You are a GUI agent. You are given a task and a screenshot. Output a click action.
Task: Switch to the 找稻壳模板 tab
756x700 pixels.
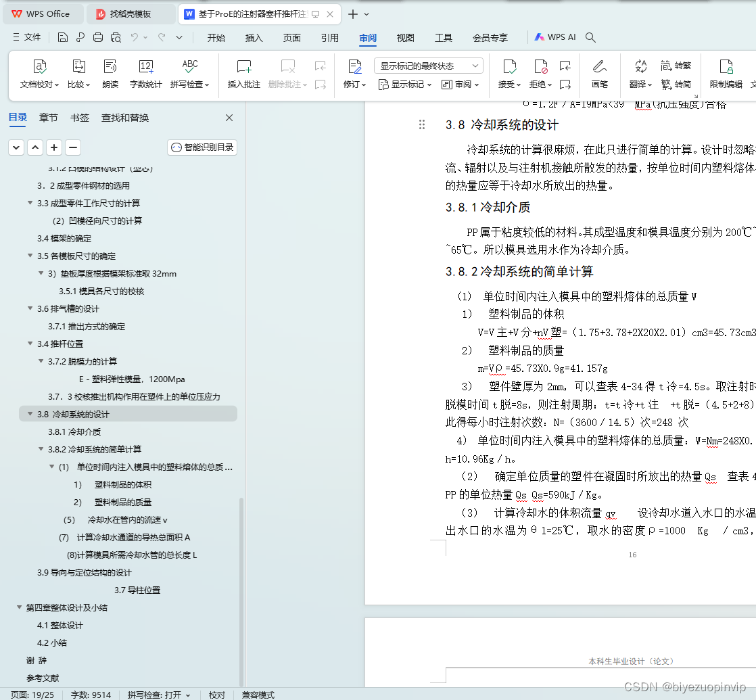click(131, 14)
